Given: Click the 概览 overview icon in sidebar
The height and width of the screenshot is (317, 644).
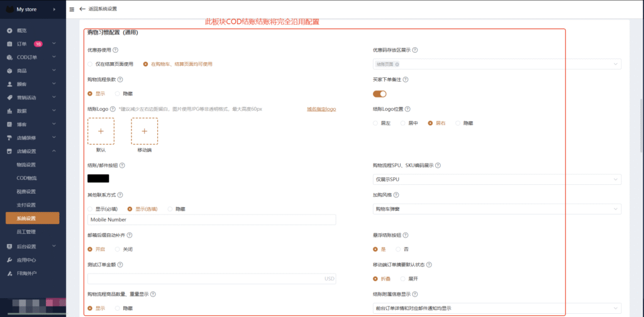Looking at the screenshot, I should 9,30.
